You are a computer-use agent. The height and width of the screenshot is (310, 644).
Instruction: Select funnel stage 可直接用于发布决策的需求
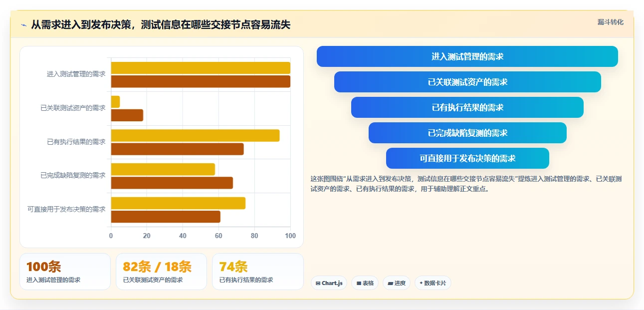click(x=467, y=158)
